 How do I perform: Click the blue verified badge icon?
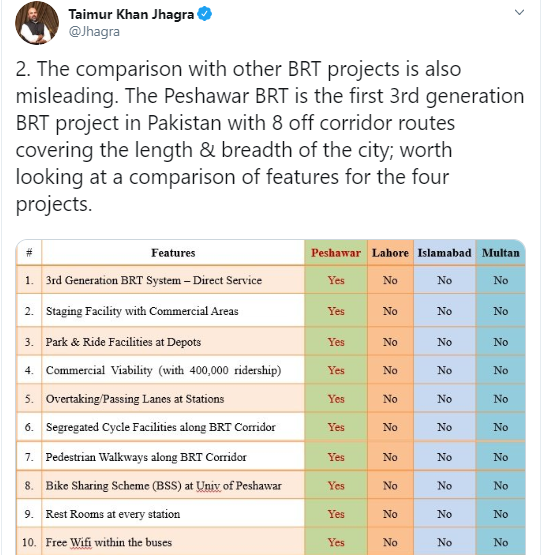(x=204, y=14)
